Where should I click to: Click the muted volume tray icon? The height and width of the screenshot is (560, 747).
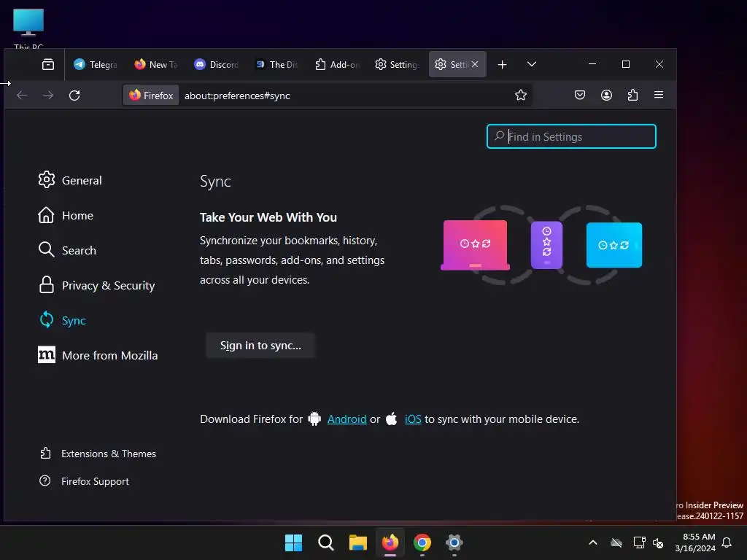pos(658,542)
